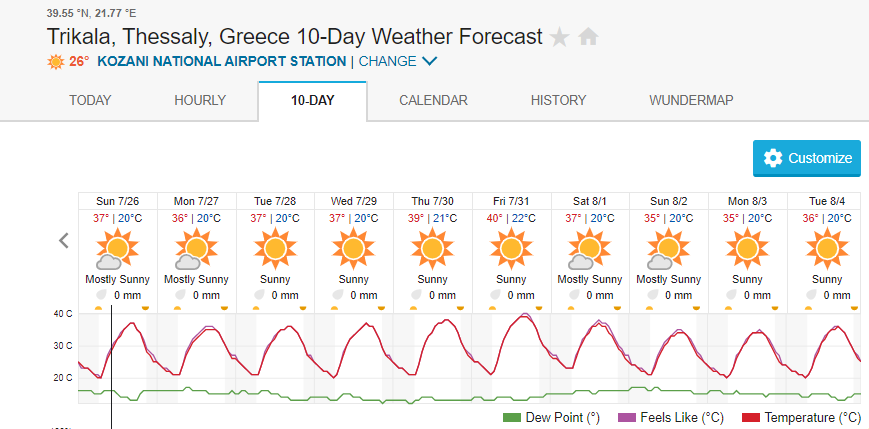This screenshot has height=429, width=869.
Task: Click the previous days left arrow
Action: tap(64, 240)
